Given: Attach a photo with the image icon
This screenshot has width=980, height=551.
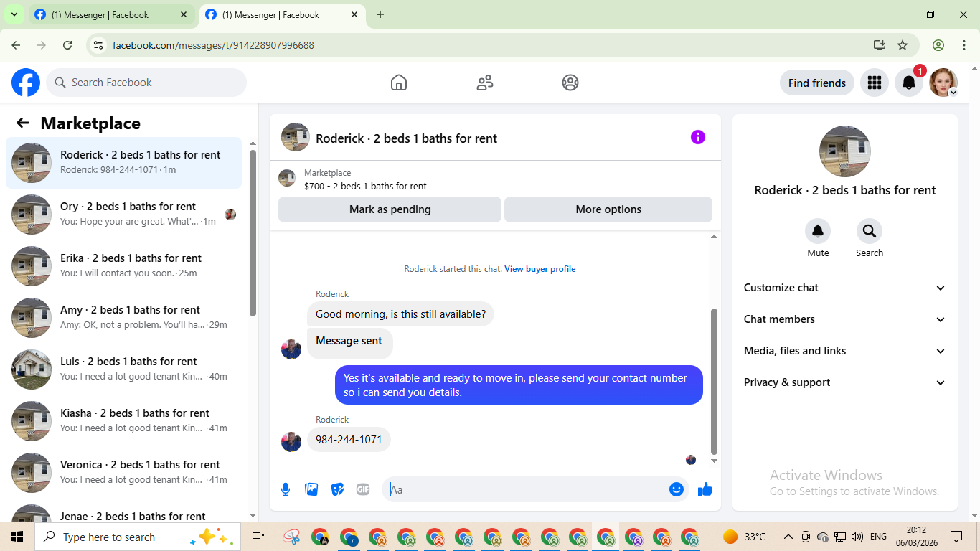Looking at the screenshot, I should point(311,489).
